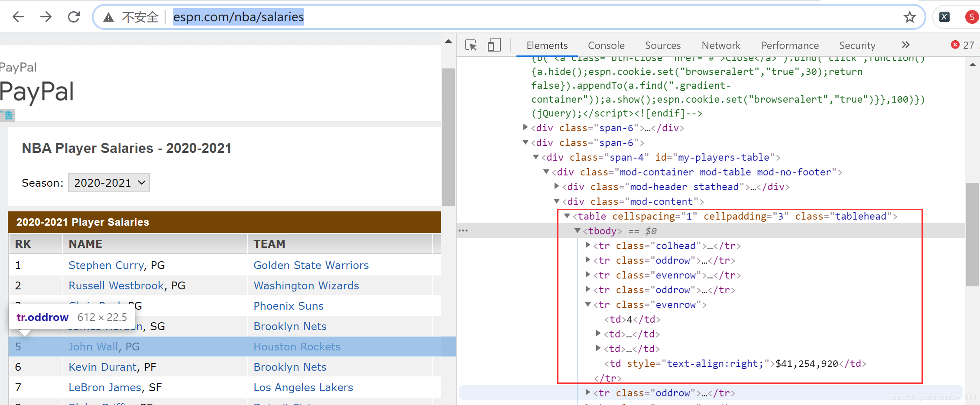980x405 pixels.
Task: Click the RK column header
Action: click(x=23, y=244)
